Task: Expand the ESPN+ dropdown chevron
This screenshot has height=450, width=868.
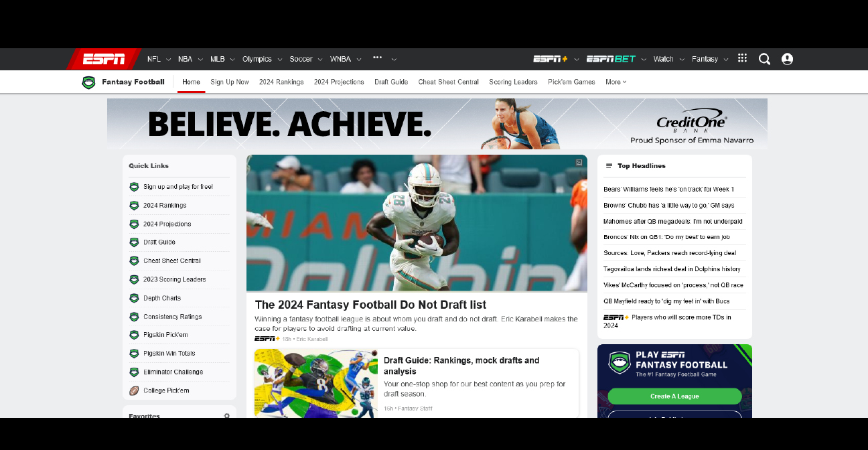Action: tap(576, 60)
